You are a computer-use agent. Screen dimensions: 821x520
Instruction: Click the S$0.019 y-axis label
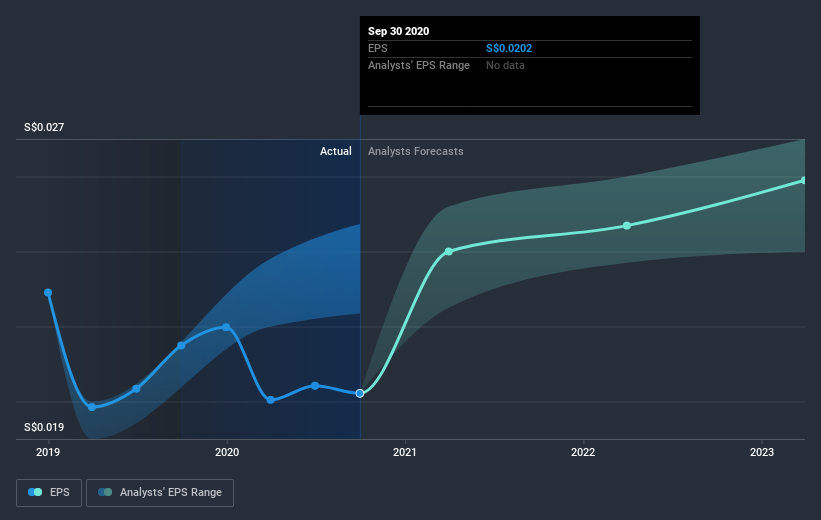pyautogui.click(x=44, y=427)
